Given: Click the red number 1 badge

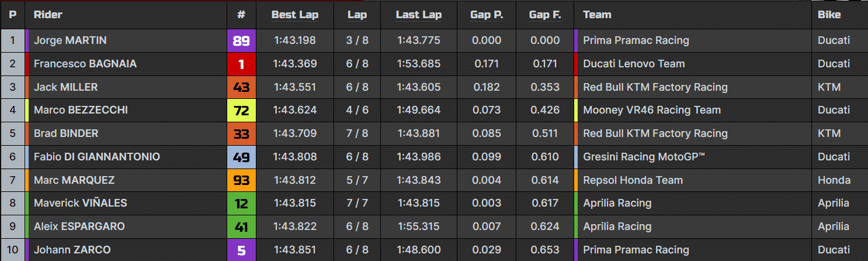Looking at the screenshot, I should [x=241, y=64].
